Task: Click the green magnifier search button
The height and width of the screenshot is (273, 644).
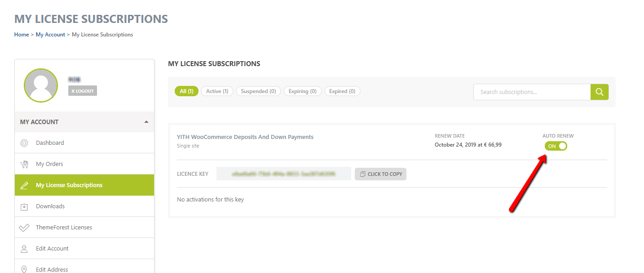Action: tap(600, 92)
